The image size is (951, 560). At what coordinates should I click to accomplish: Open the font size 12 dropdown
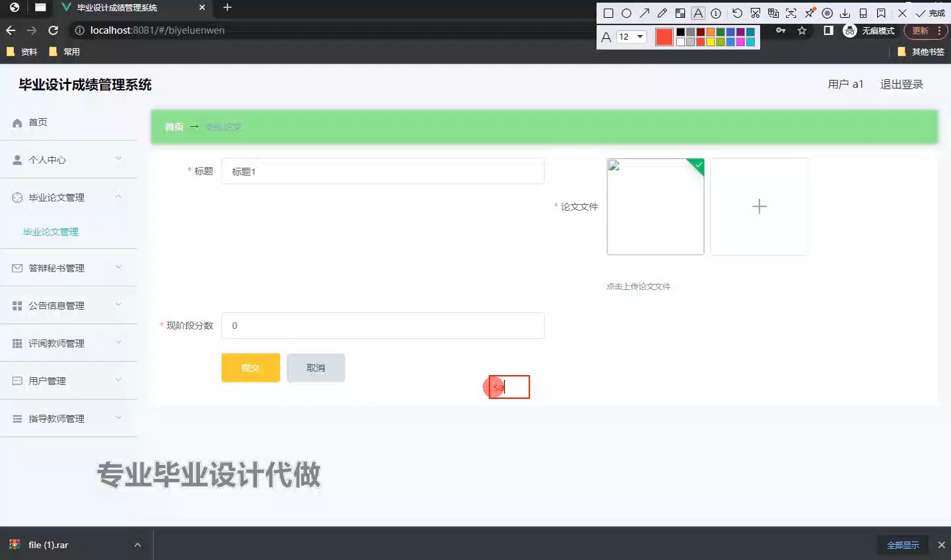pyautogui.click(x=631, y=37)
